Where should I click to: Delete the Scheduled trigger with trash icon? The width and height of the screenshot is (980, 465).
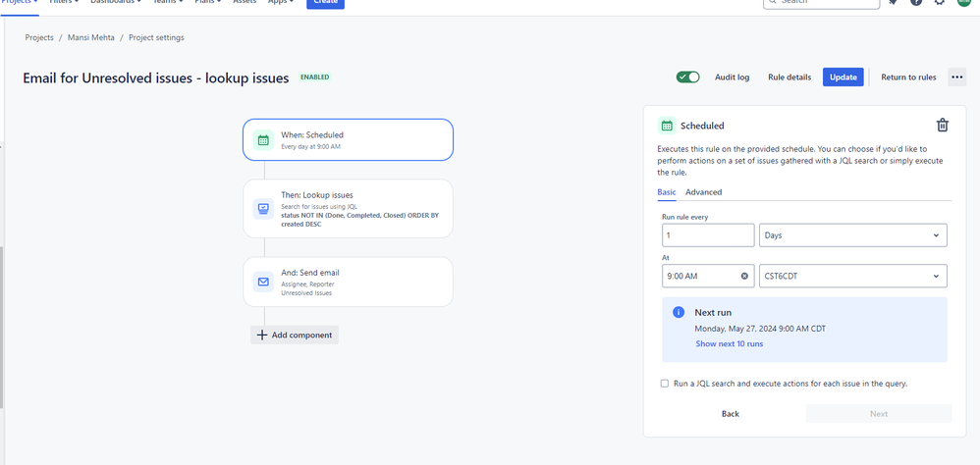[x=943, y=125]
